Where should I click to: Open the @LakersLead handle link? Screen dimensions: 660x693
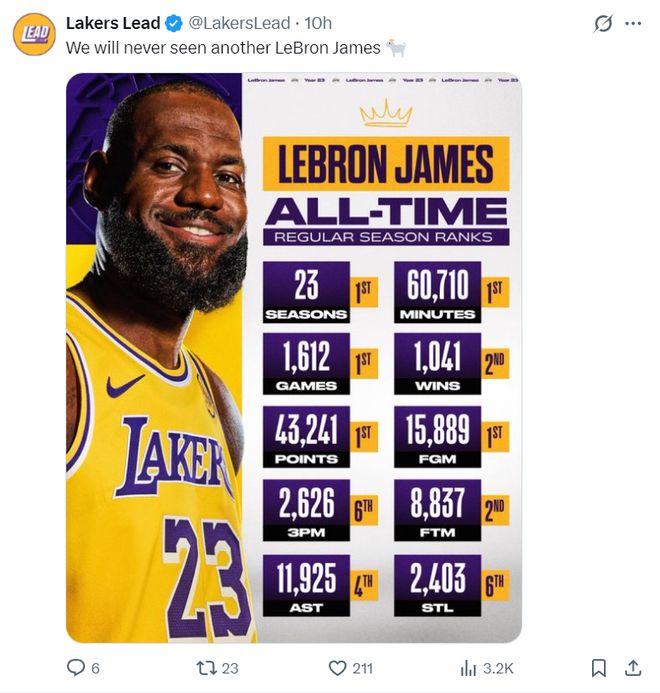tap(239, 23)
